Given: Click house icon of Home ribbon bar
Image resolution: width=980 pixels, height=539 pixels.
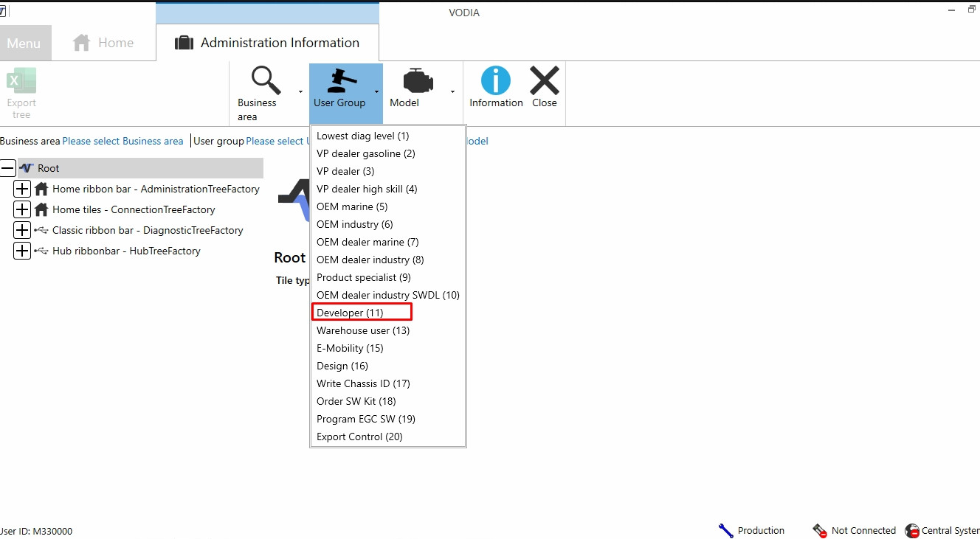Looking at the screenshot, I should tap(41, 189).
